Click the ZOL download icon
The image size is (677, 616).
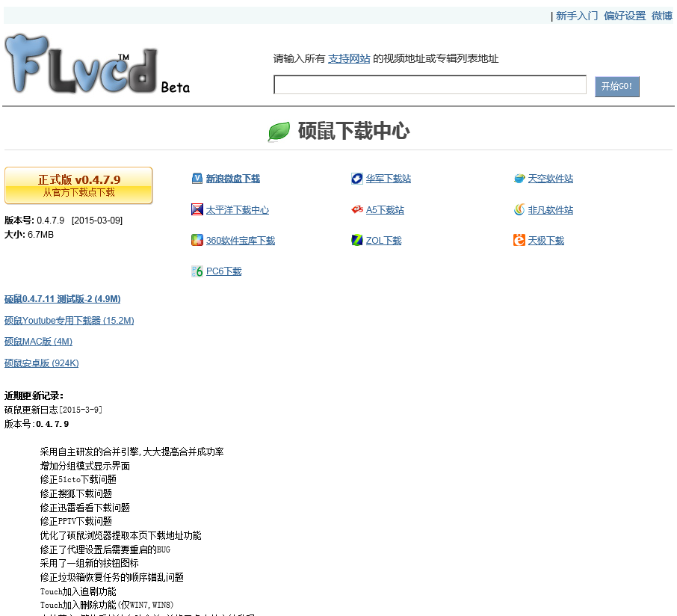(357, 240)
